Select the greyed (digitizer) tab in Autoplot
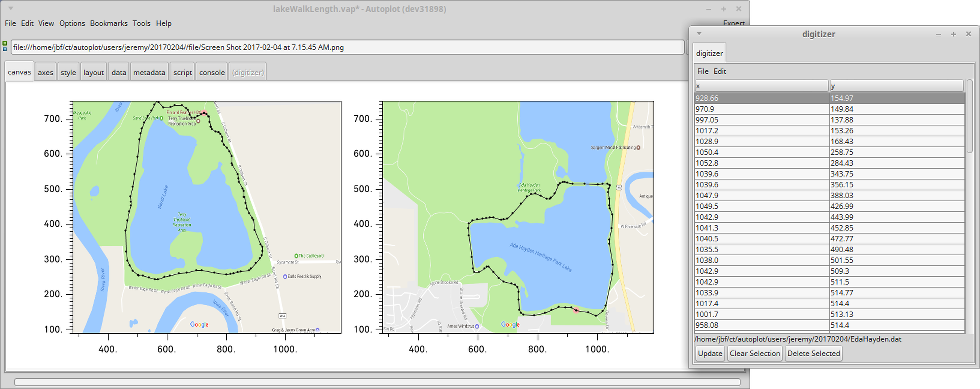Screen dimensions: 980x389 coord(248,73)
